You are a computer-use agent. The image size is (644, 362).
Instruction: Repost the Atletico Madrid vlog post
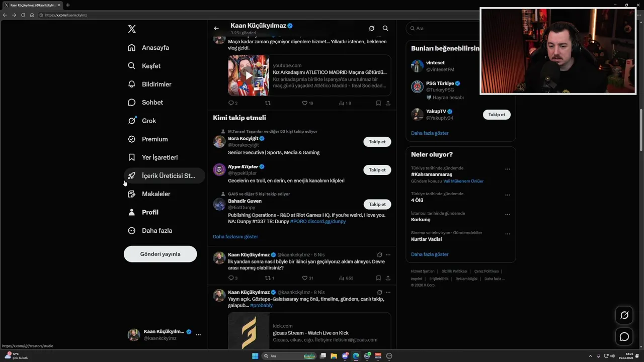[268, 103]
